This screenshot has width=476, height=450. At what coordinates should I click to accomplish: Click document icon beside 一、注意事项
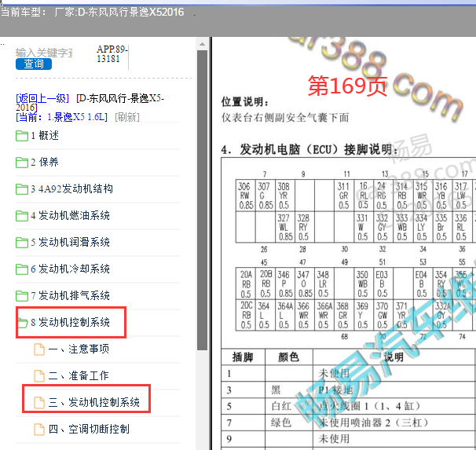pos(39,349)
